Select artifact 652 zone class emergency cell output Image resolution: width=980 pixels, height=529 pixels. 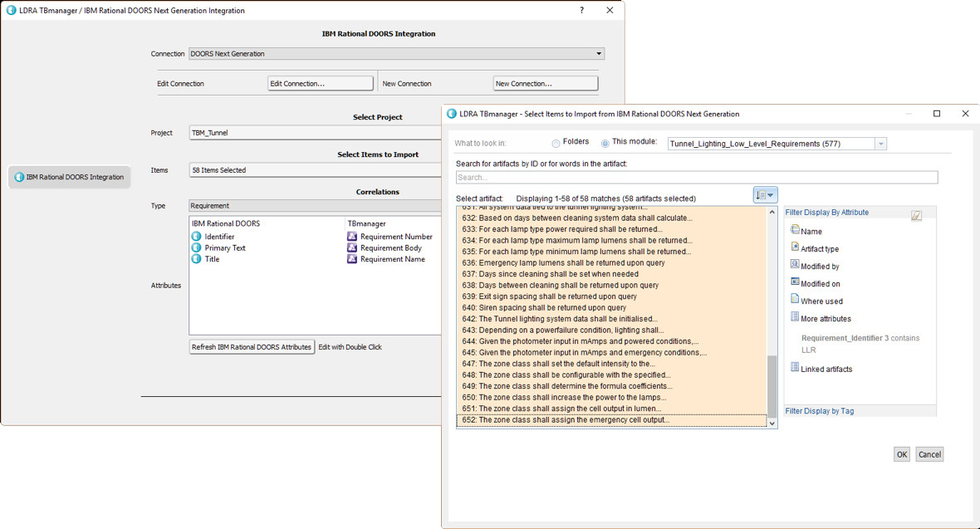pos(611,420)
